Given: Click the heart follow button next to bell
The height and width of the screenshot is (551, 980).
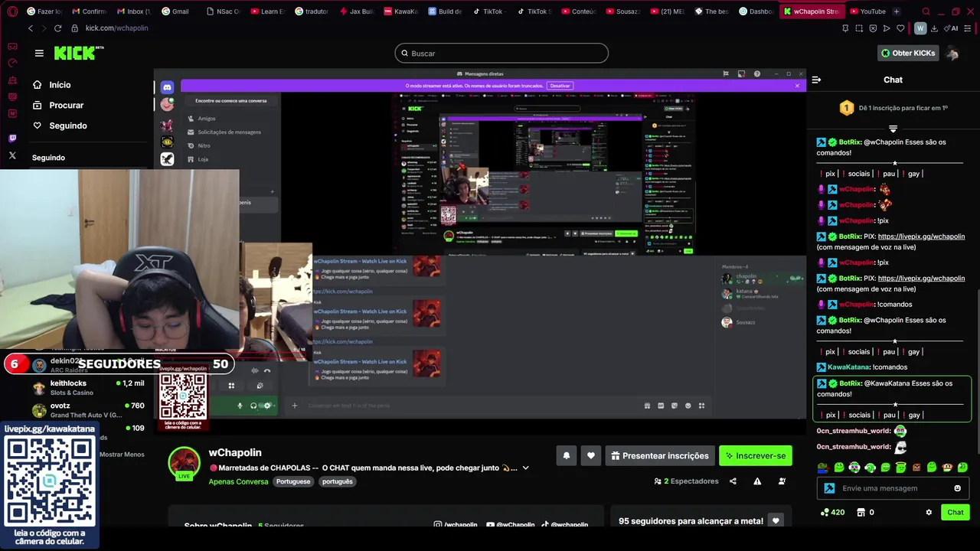Looking at the screenshot, I should (591, 455).
